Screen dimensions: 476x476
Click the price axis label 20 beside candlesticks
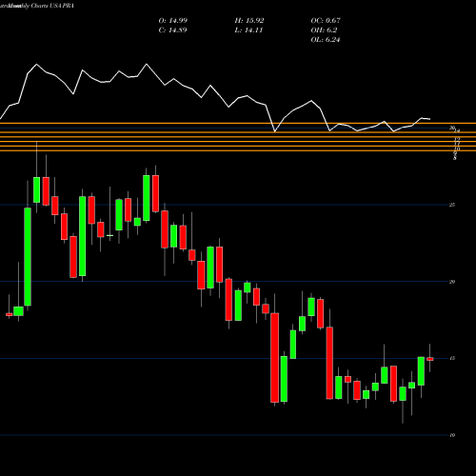[x=452, y=282]
